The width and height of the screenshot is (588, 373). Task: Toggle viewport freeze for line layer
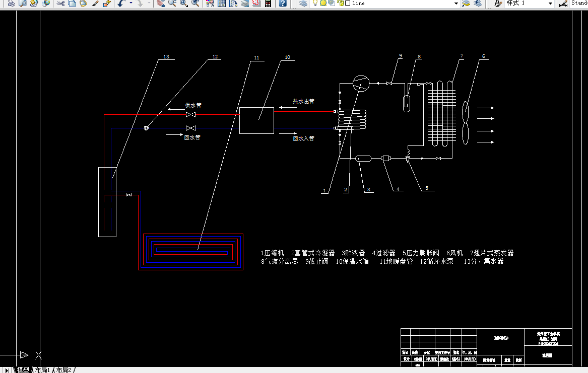pyautogui.click(x=332, y=3)
